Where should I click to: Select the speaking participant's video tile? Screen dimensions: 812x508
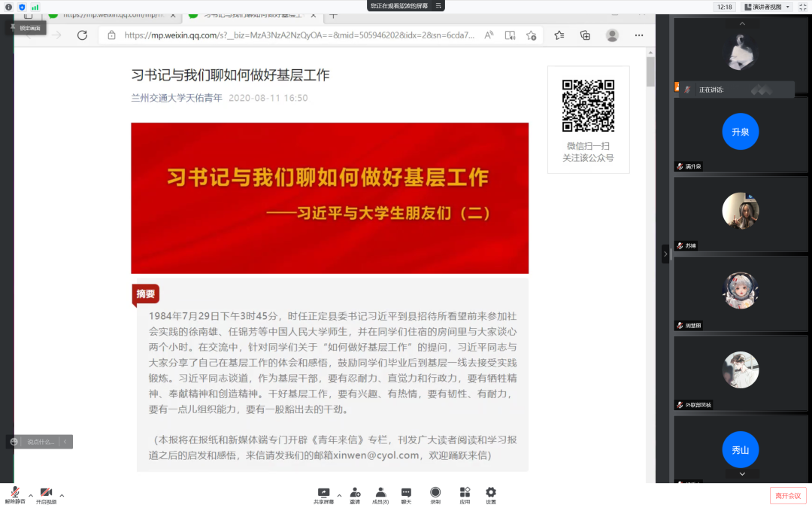click(x=741, y=56)
